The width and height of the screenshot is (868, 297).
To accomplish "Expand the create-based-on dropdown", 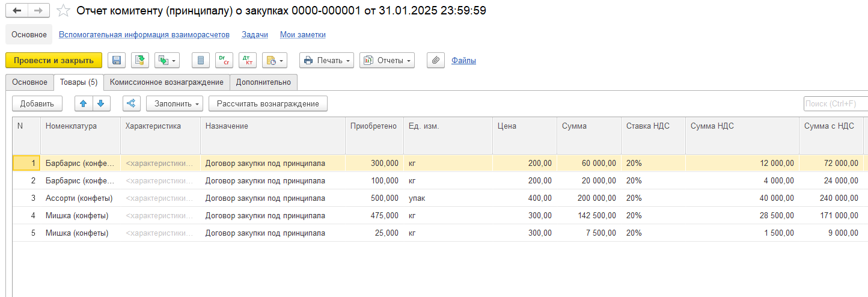I will coord(167,60).
